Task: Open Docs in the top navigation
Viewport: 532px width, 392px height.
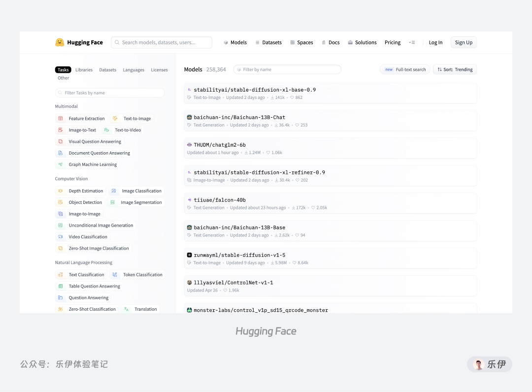Action: (x=331, y=42)
